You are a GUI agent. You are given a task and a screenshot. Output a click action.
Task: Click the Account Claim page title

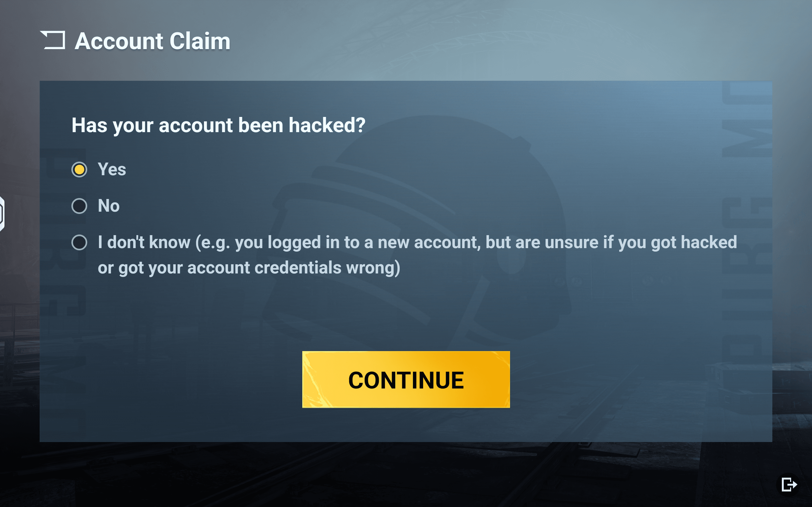tap(153, 41)
